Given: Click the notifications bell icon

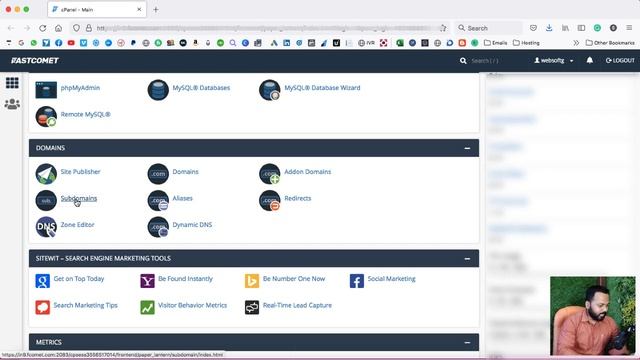Looking at the screenshot, I should [590, 60].
